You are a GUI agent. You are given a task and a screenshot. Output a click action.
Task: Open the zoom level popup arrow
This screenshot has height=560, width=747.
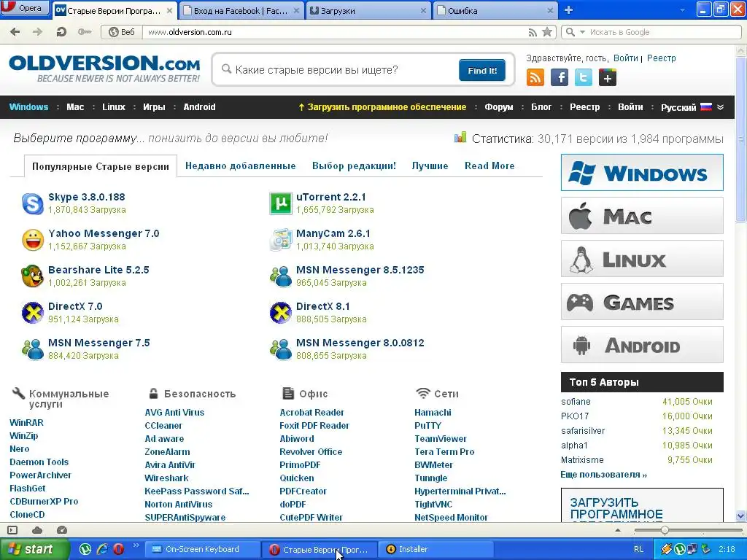click(x=618, y=530)
